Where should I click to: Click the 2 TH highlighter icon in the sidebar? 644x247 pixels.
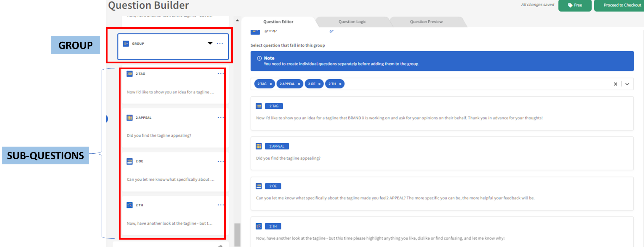(129, 205)
